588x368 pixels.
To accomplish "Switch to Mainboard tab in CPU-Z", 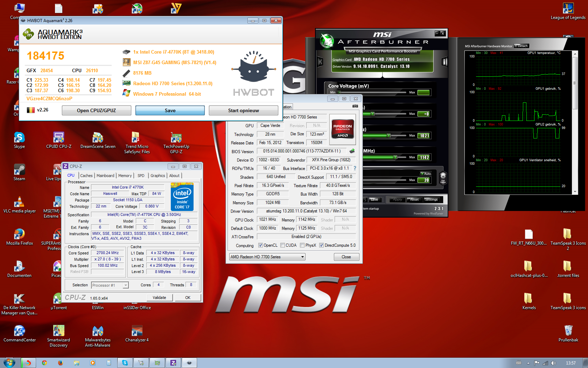I will [105, 176].
